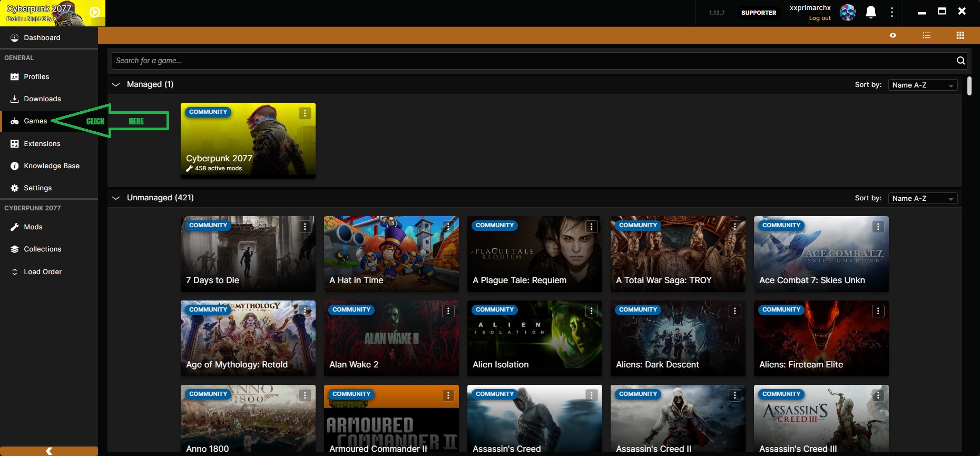Select the managed Cyberpunk 2077 game tile
Screen dimensions: 980x456
[x=248, y=141]
